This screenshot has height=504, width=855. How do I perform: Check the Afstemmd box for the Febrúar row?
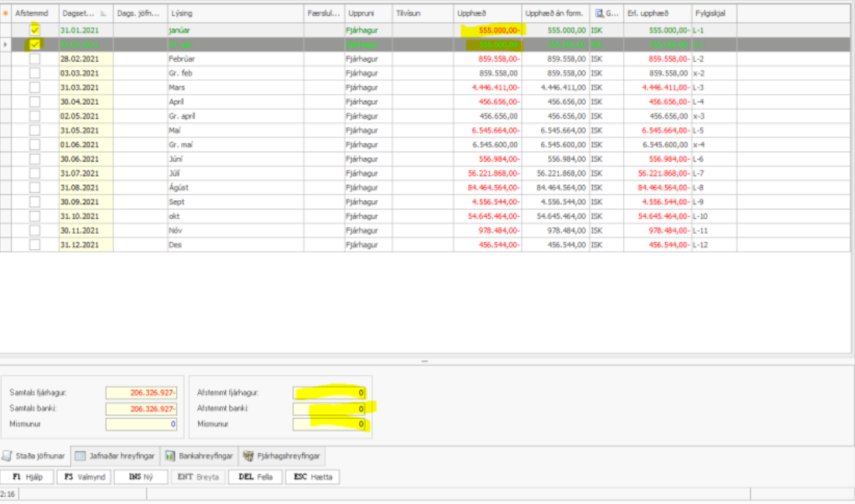pos(35,58)
